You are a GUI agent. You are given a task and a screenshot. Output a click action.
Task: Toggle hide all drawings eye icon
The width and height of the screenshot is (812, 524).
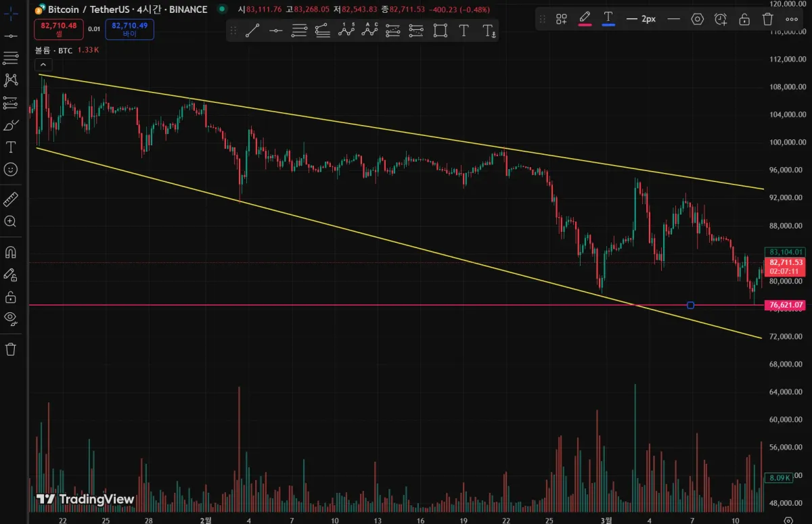click(11, 318)
